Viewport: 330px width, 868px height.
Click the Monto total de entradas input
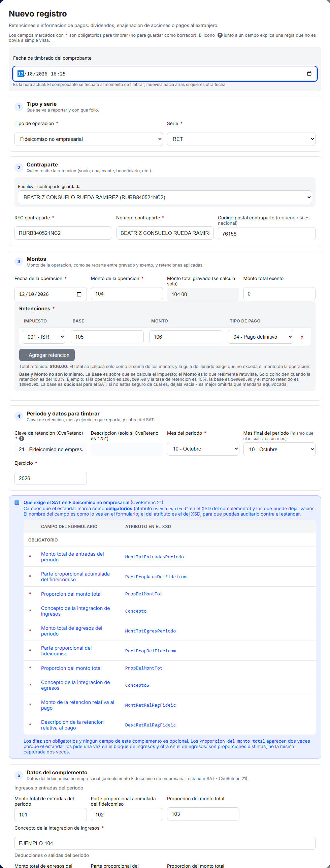tap(51, 815)
